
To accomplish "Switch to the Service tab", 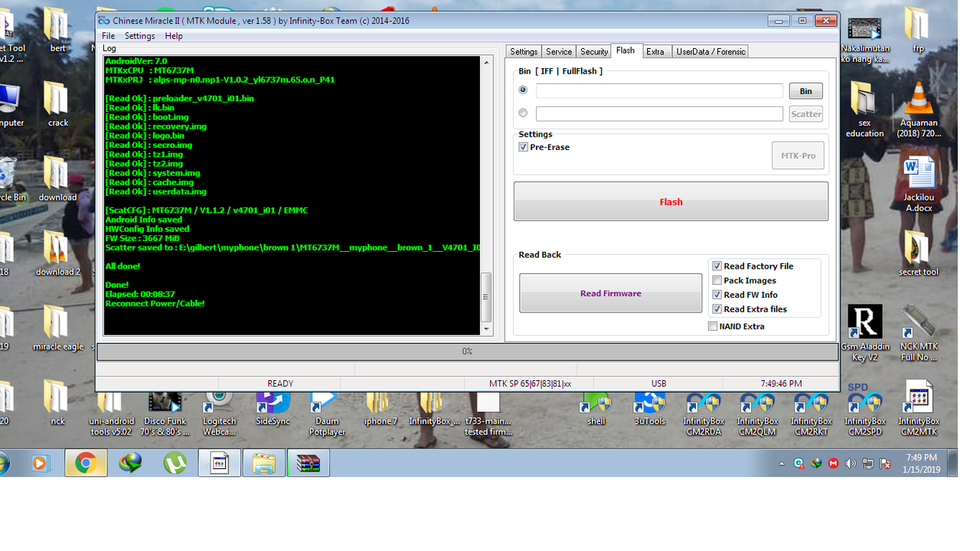I will click(558, 51).
